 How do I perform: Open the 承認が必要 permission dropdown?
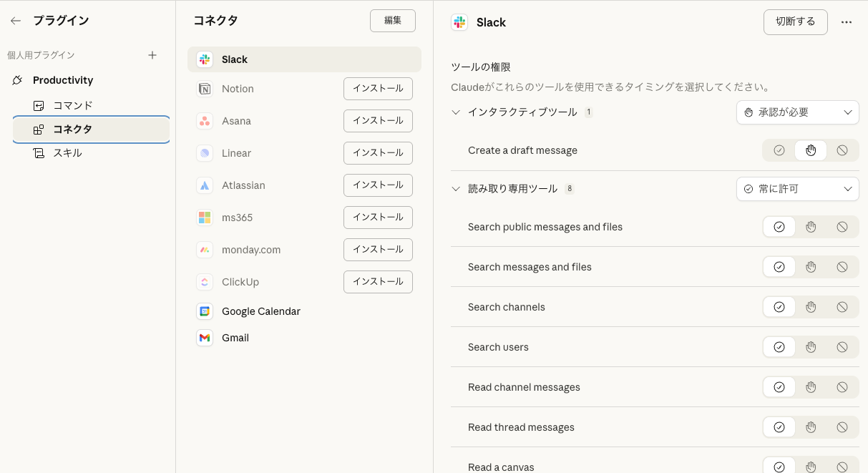[797, 112]
